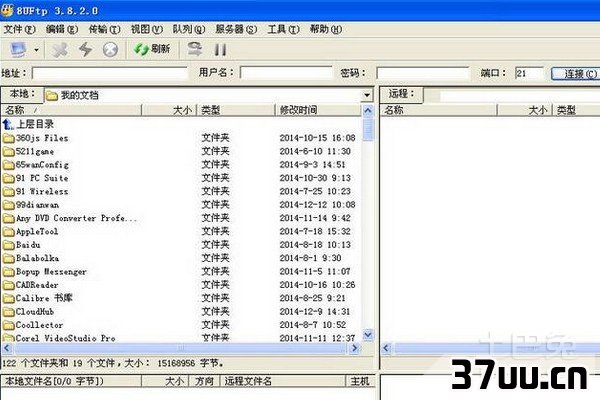Select the 91 Wireless folder icon

pyautogui.click(x=8, y=191)
